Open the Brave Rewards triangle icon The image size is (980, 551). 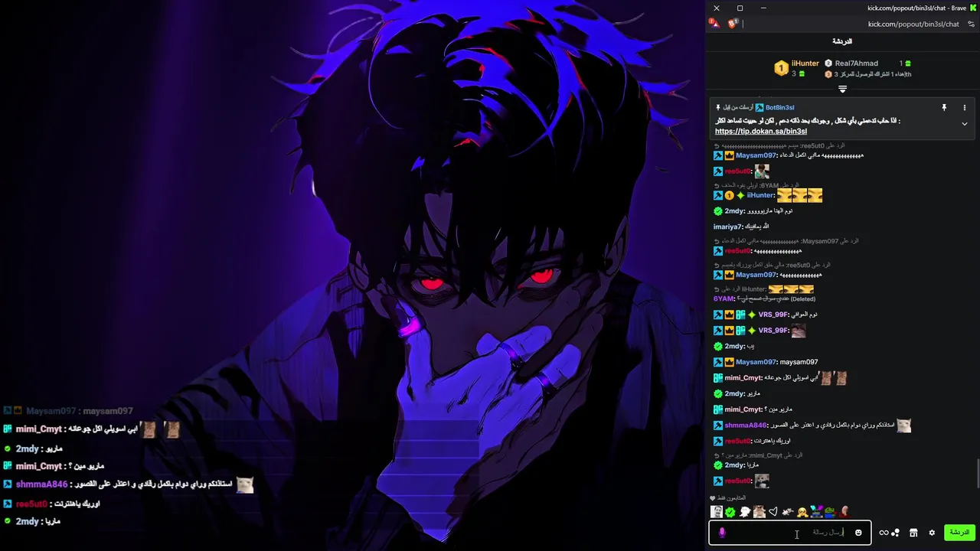[714, 24]
